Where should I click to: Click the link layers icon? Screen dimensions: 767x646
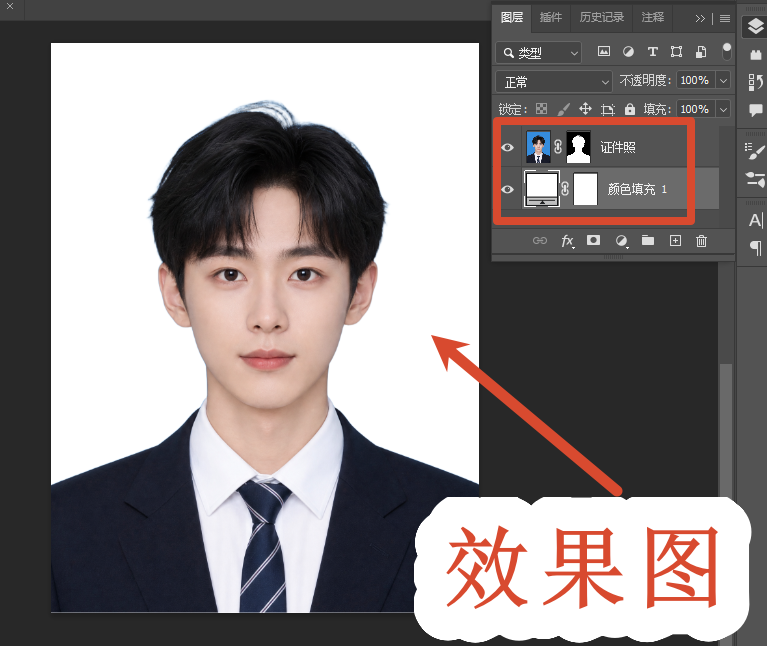540,241
